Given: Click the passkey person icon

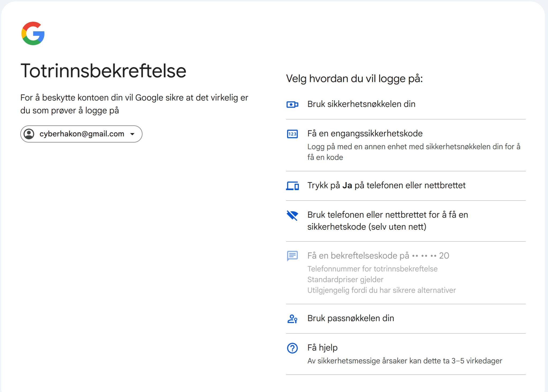Looking at the screenshot, I should click(292, 319).
